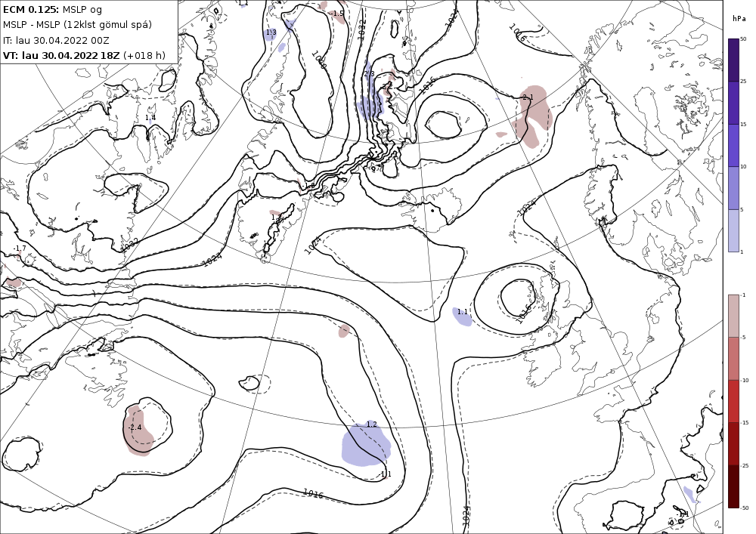Click the pale pink -1 to -5 legend band

coord(733,316)
